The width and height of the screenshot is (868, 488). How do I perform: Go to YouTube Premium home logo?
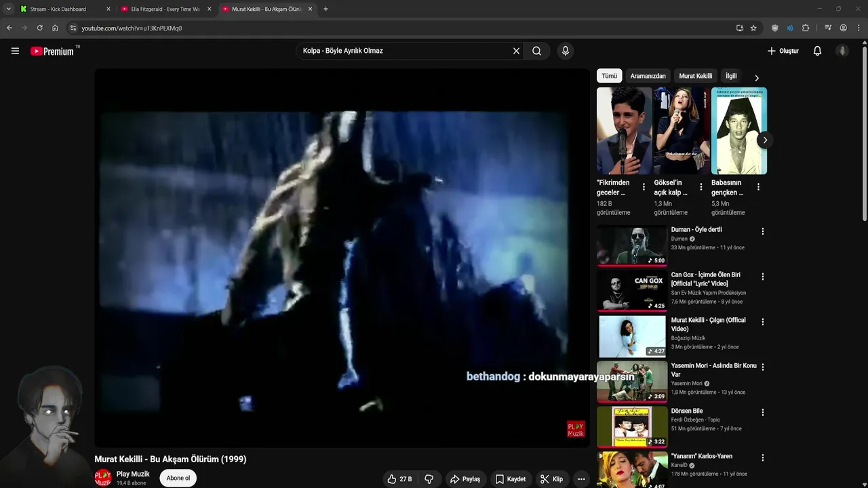coord(54,51)
